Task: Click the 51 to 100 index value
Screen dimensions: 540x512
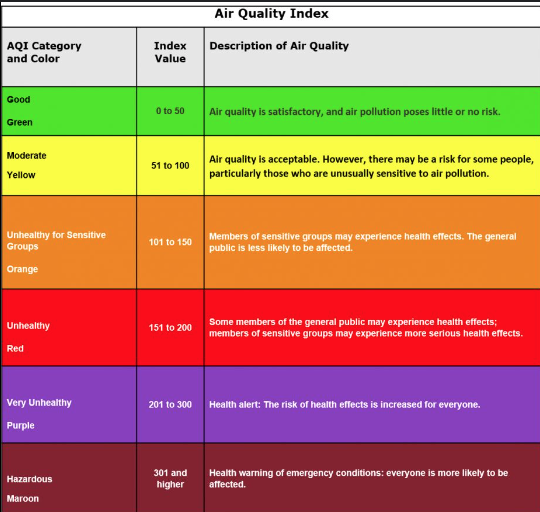Action: pos(170,166)
